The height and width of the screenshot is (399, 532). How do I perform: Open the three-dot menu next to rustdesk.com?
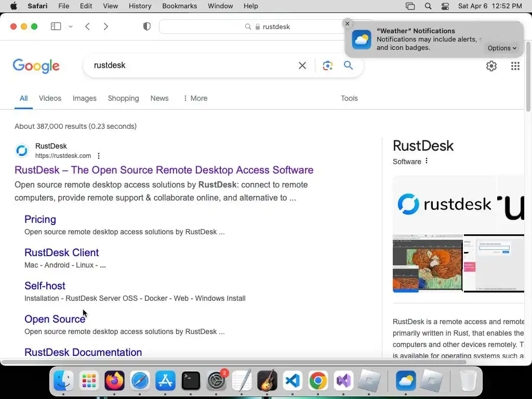pos(98,156)
